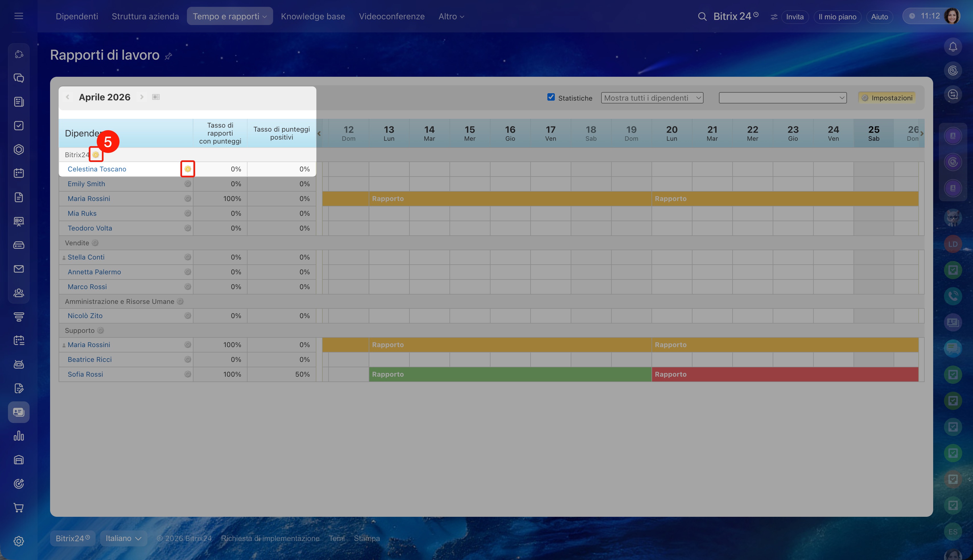Click Sofia Rossi's green Rapporto bar
Viewport: 973px width, 560px height.
(x=510, y=374)
